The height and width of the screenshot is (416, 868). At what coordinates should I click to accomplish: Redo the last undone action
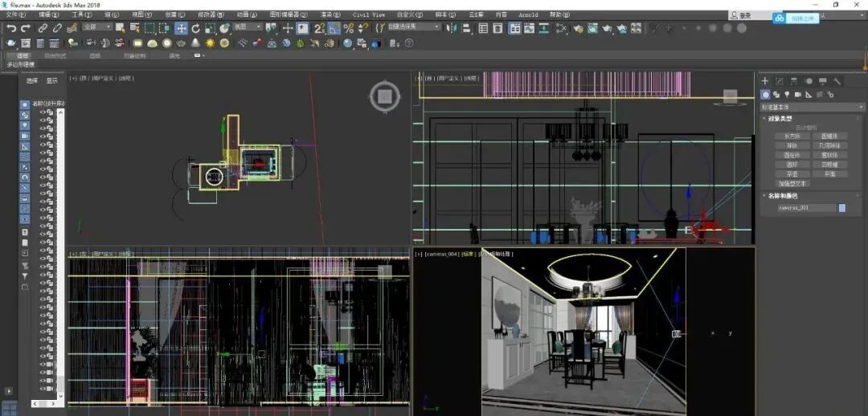click(26, 28)
